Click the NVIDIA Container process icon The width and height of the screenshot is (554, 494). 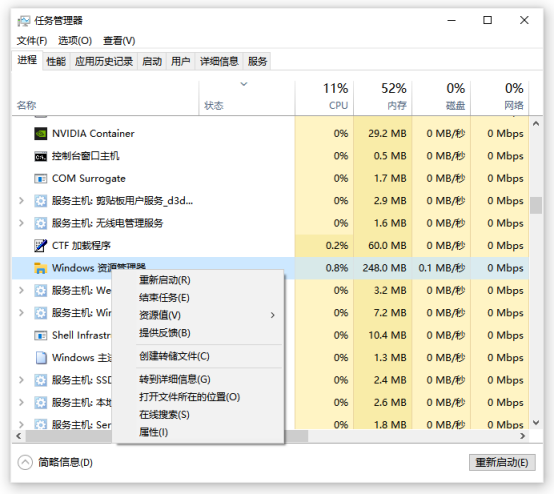[x=41, y=134]
